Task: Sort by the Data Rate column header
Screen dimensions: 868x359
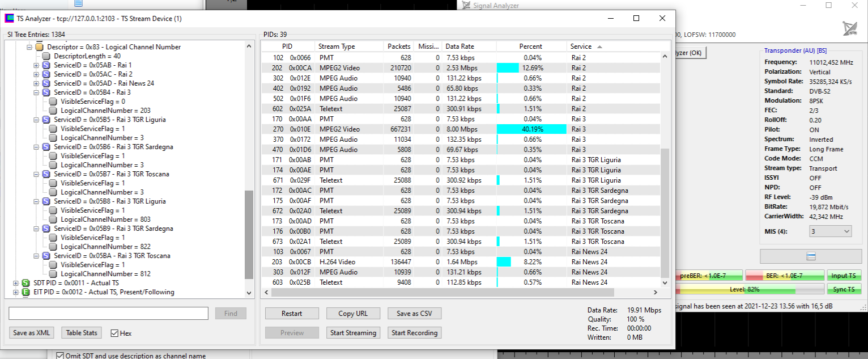Action: (x=469, y=47)
